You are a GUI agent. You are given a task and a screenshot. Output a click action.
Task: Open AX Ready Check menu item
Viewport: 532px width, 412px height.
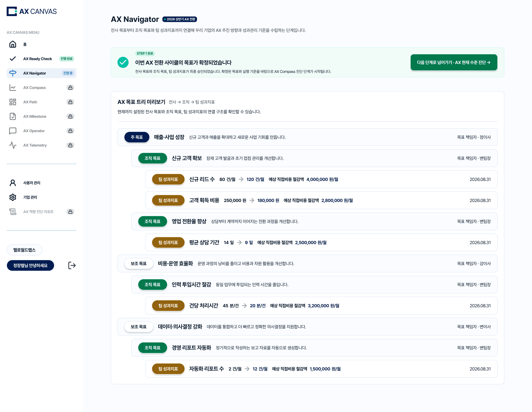pyautogui.click(x=42, y=59)
